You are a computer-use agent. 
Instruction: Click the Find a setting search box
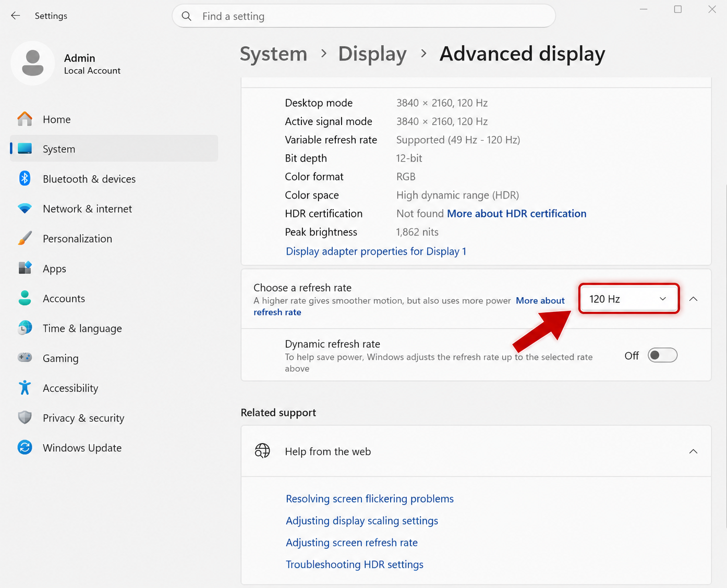tap(363, 16)
